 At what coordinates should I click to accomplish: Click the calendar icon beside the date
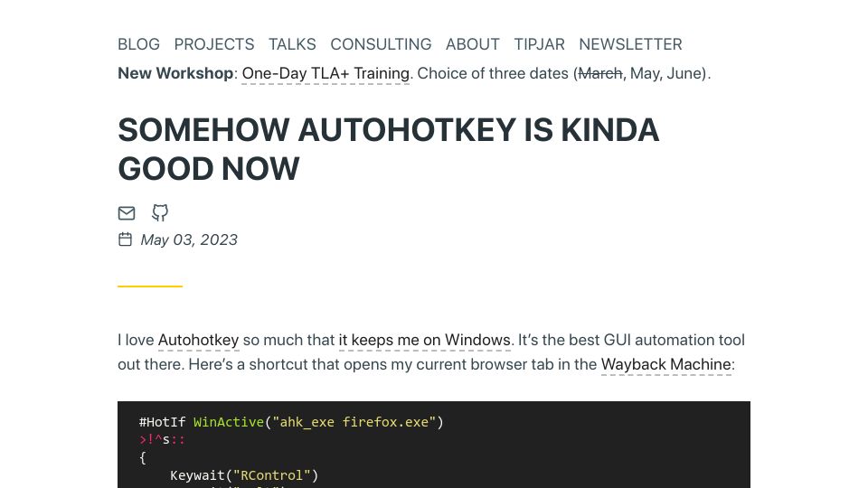pos(125,239)
